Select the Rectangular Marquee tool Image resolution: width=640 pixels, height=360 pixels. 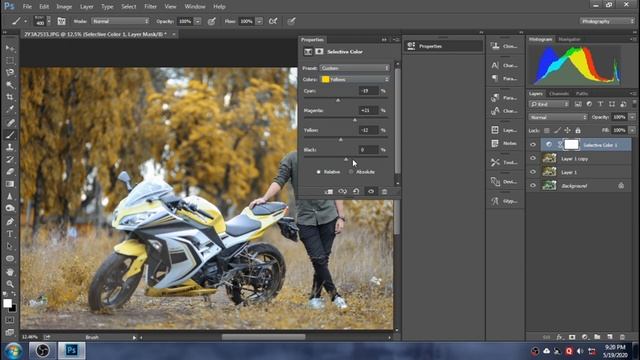coord(10,60)
